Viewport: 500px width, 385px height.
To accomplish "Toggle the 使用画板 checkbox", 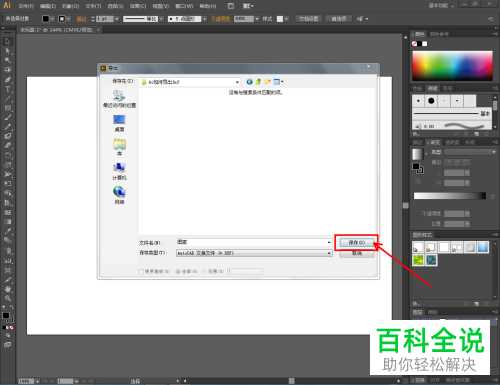I will pyautogui.click(x=141, y=271).
